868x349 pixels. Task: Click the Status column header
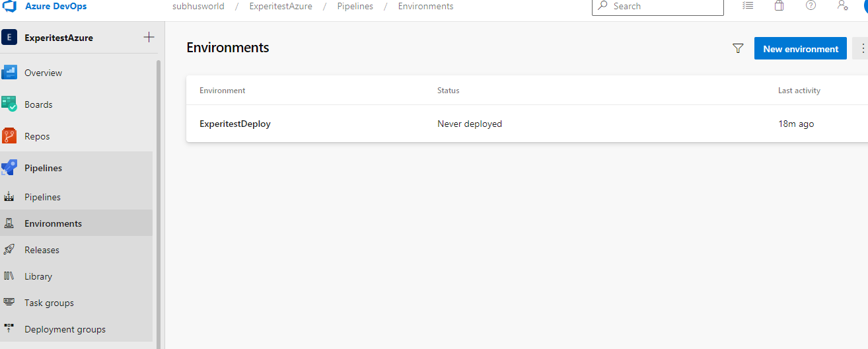[448, 91]
